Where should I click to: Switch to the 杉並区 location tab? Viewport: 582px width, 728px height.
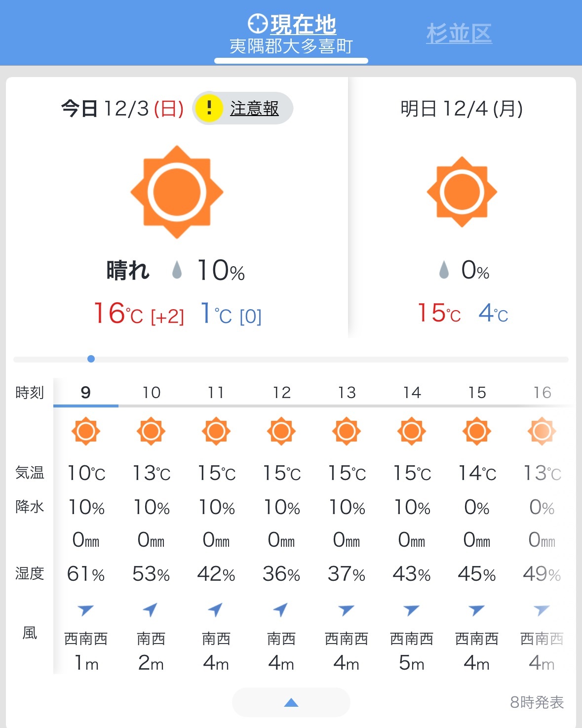(459, 34)
